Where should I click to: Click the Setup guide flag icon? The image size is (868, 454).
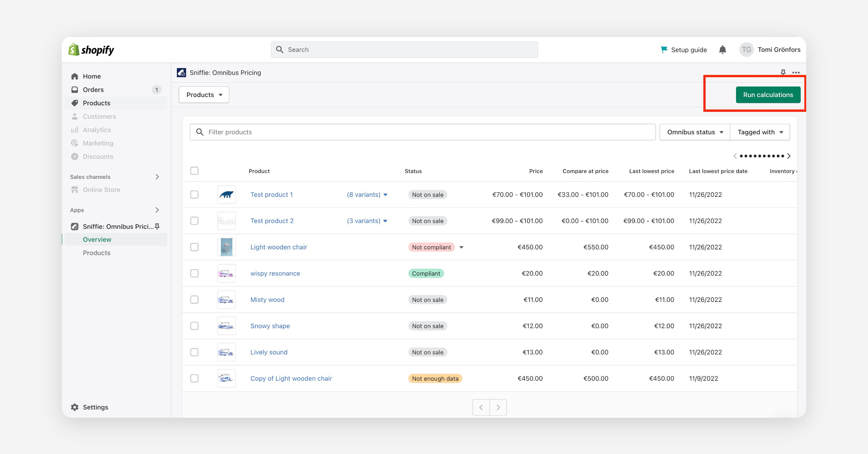point(664,50)
